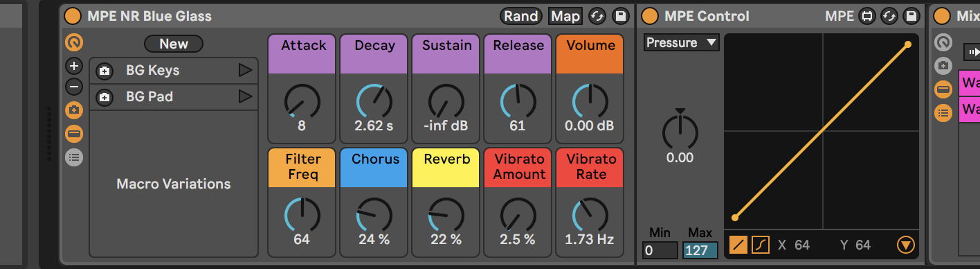This screenshot has width=980, height=269.
Task: Click the curve's upper right breakpoint
Action: tap(908, 44)
